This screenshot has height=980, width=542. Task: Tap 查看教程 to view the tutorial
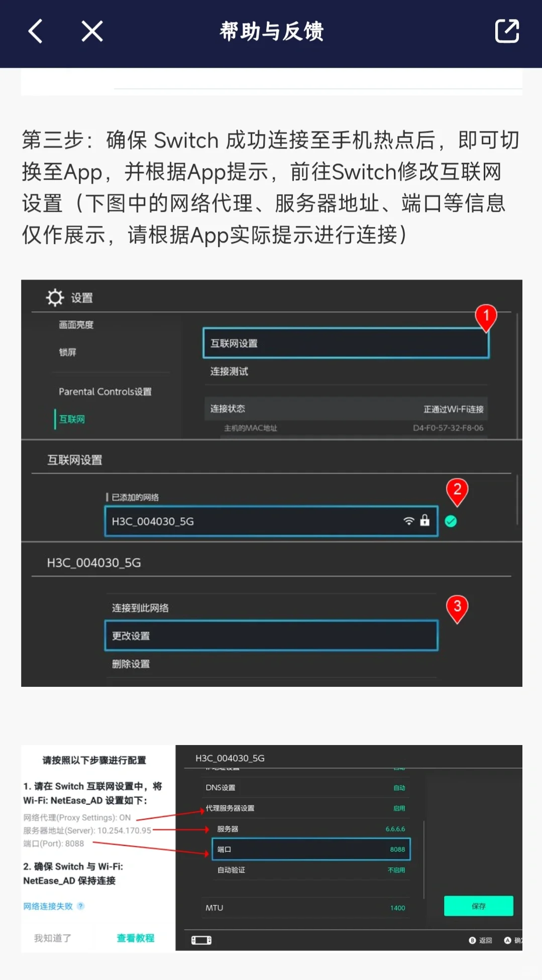point(136,938)
